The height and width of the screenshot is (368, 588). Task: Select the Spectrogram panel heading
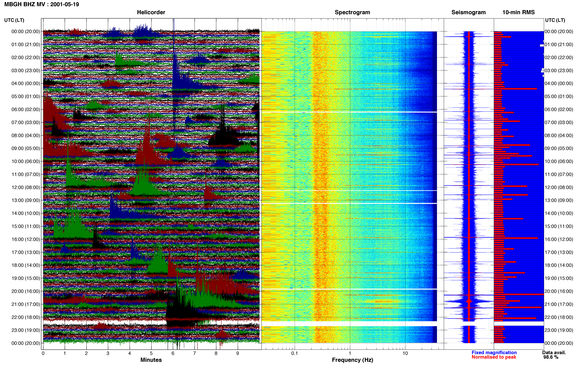pyautogui.click(x=352, y=12)
